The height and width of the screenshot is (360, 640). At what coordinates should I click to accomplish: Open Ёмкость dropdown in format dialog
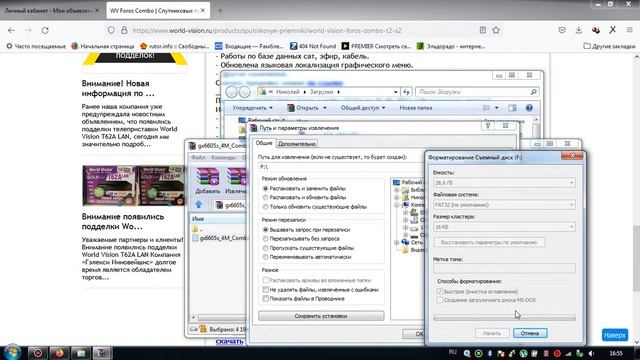(504, 182)
